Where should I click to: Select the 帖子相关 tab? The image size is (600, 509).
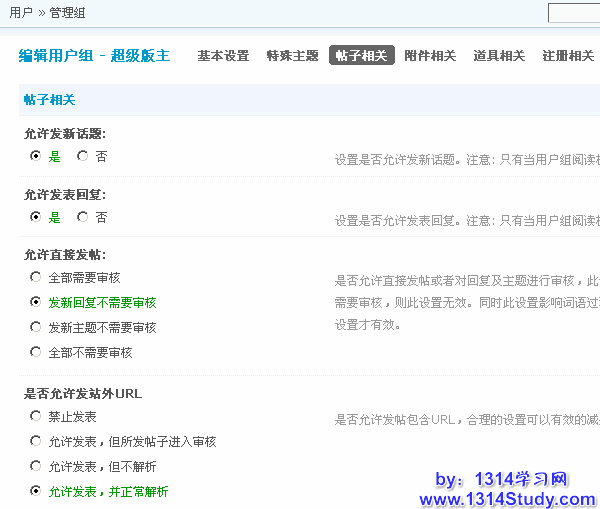pyautogui.click(x=361, y=56)
